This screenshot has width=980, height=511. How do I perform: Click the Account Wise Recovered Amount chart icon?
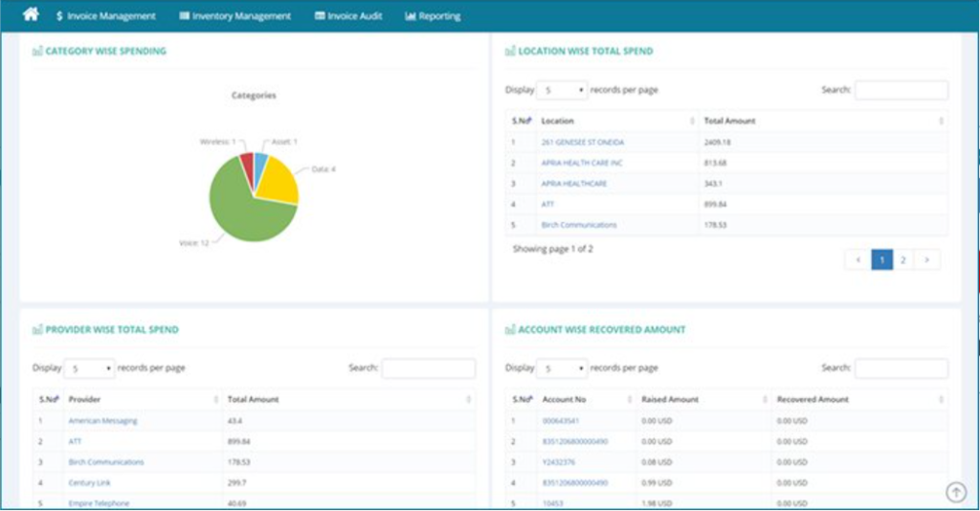pos(510,330)
